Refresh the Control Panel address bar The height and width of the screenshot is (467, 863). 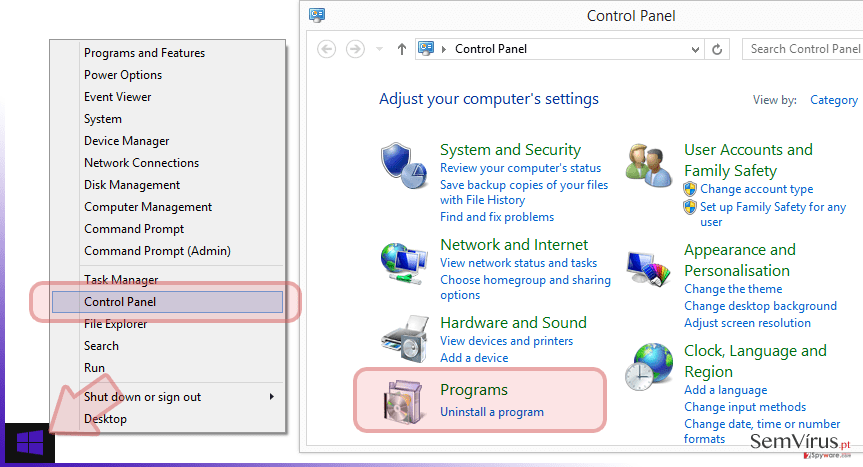click(x=717, y=50)
